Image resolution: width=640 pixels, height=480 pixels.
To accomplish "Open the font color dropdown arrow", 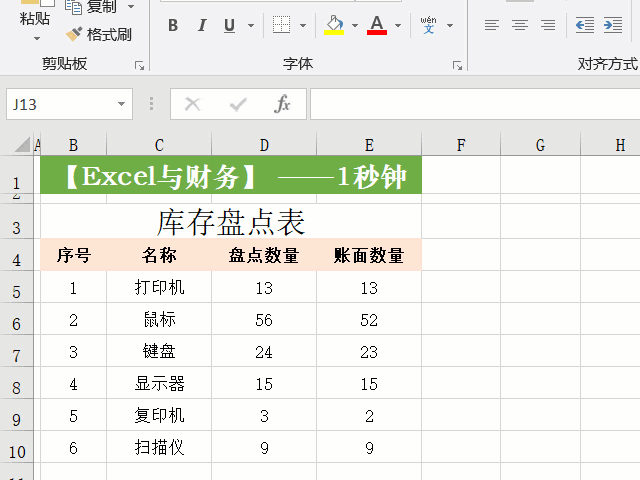I will (x=398, y=25).
